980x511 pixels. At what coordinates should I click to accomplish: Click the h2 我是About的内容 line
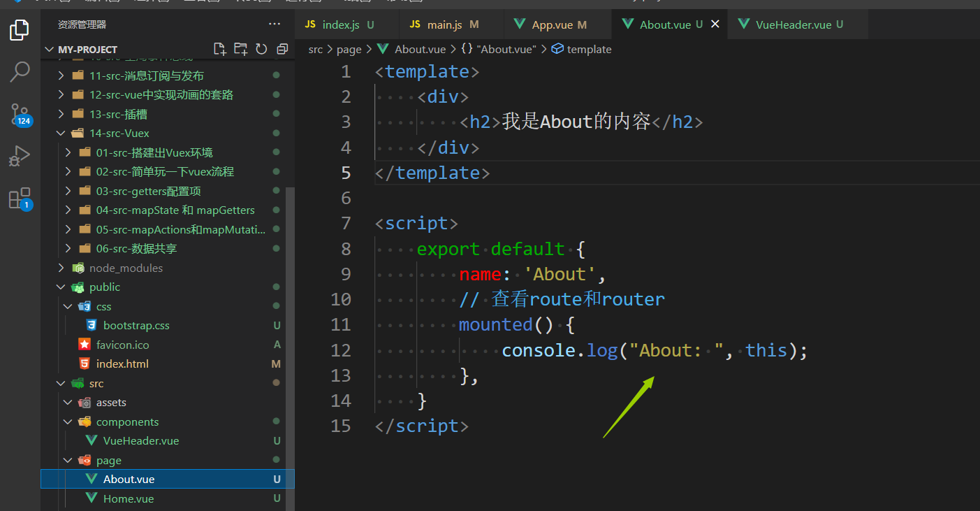click(x=581, y=122)
